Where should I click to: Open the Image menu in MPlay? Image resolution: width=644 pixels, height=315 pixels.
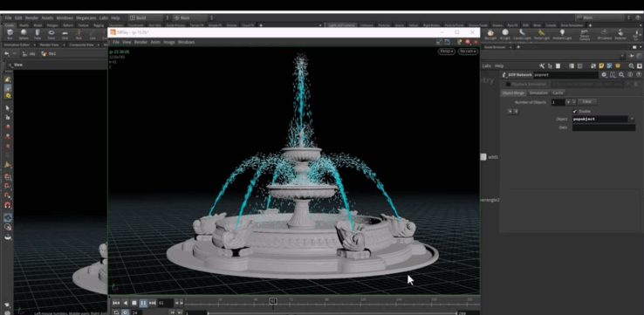coord(169,42)
